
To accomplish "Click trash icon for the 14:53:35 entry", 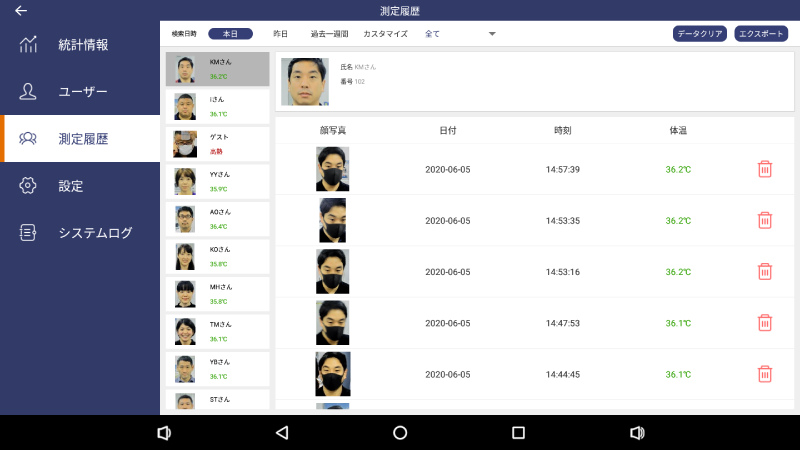I will (x=765, y=220).
